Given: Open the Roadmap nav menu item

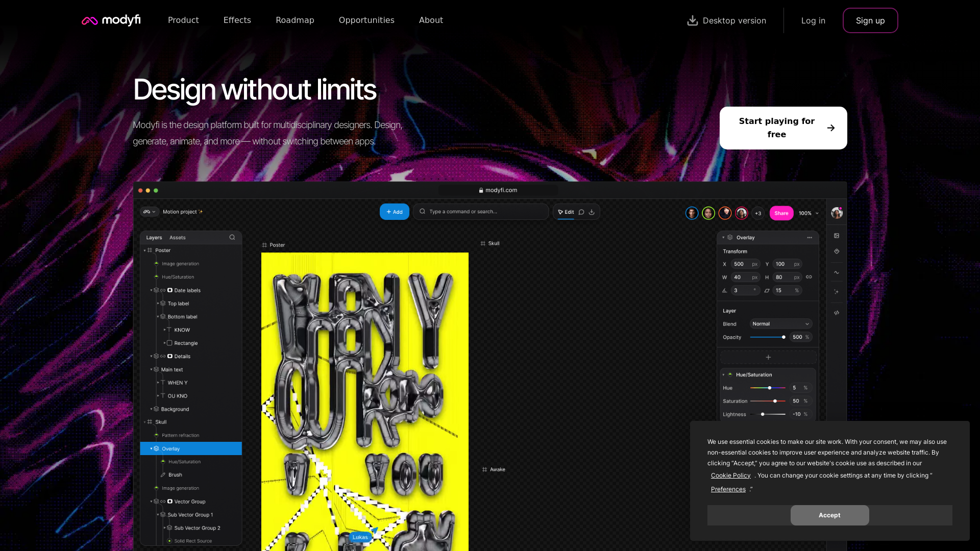Looking at the screenshot, I should click(295, 20).
